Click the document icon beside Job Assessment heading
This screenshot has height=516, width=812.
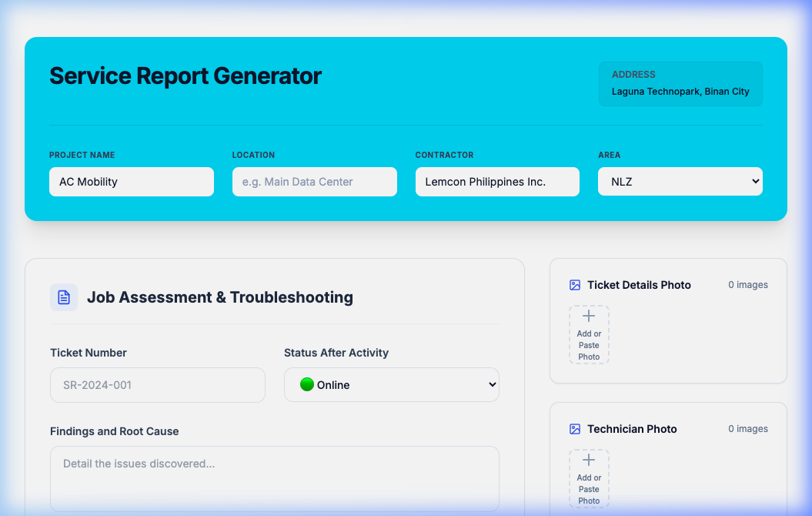click(x=64, y=297)
